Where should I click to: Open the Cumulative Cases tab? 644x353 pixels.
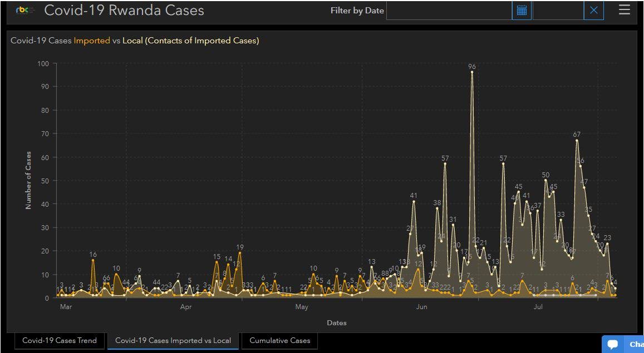click(280, 340)
